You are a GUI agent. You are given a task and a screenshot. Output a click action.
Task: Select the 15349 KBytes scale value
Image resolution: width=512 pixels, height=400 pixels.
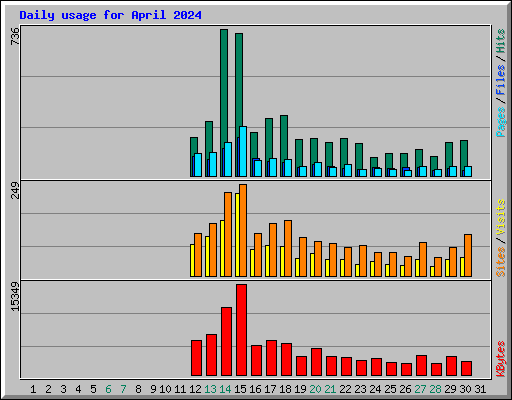tap(15, 297)
